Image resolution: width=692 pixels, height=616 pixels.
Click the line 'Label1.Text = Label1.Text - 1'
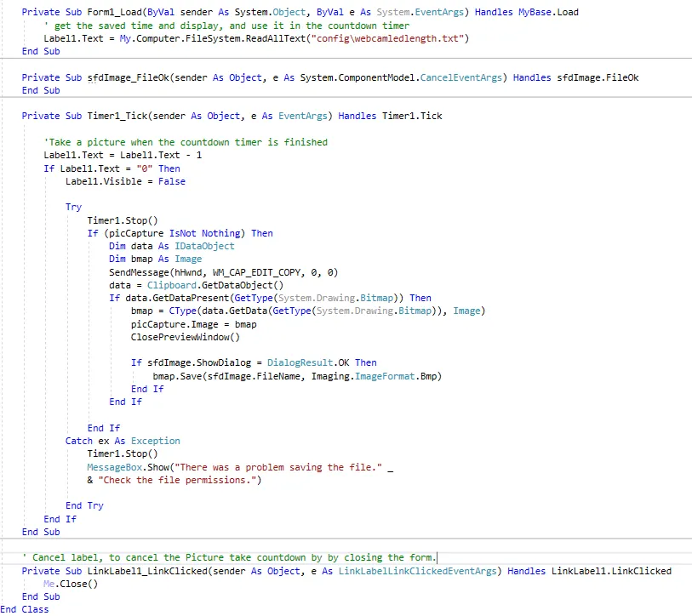(x=123, y=156)
